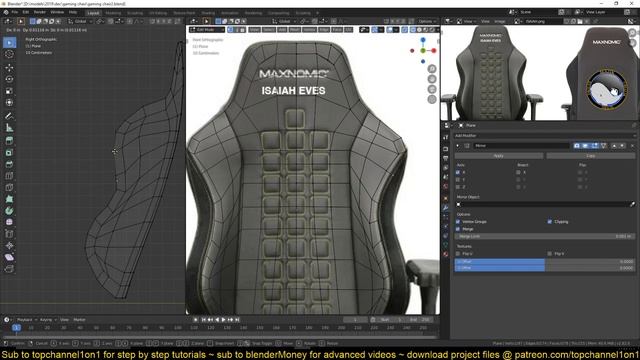Collapse the Mirror modifier panel
The image size is (640, 360).
458,146
